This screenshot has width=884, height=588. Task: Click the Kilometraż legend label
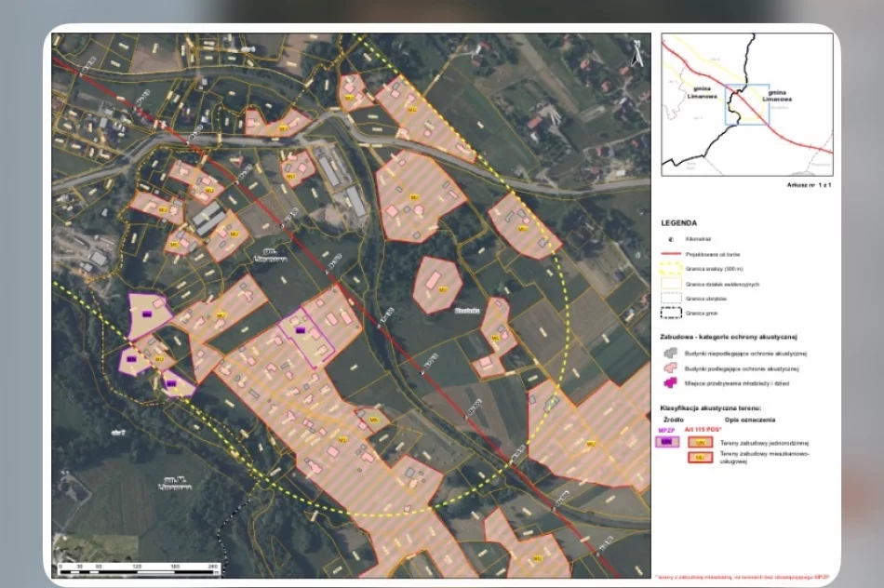(x=698, y=240)
